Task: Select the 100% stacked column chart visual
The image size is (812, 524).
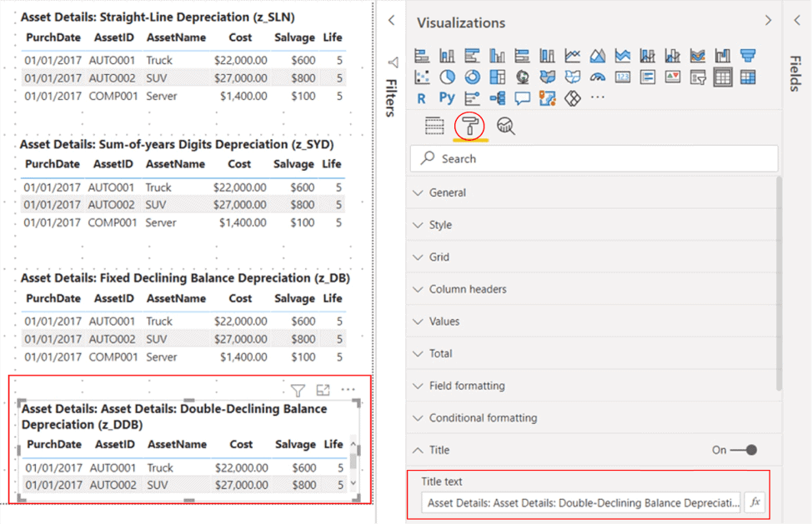Action: click(x=547, y=55)
